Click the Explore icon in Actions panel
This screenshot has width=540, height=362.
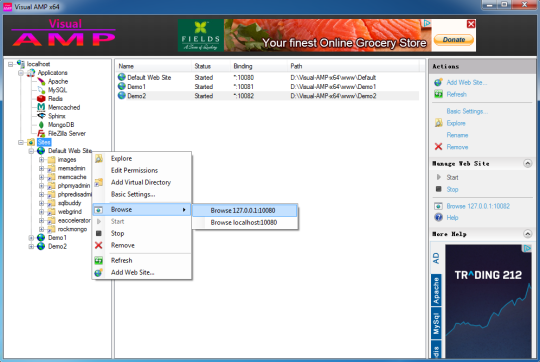pos(438,123)
